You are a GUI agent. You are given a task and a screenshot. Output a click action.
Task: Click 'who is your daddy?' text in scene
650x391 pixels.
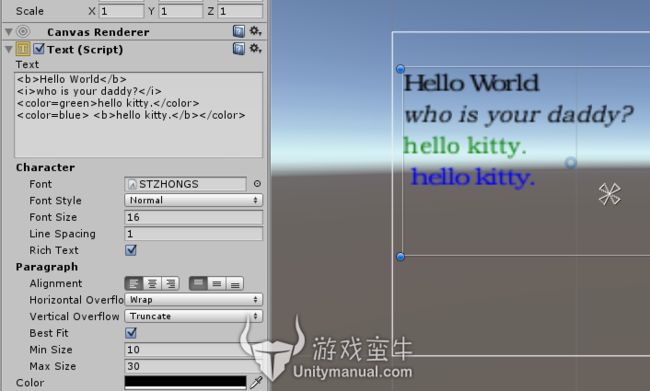pos(519,115)
